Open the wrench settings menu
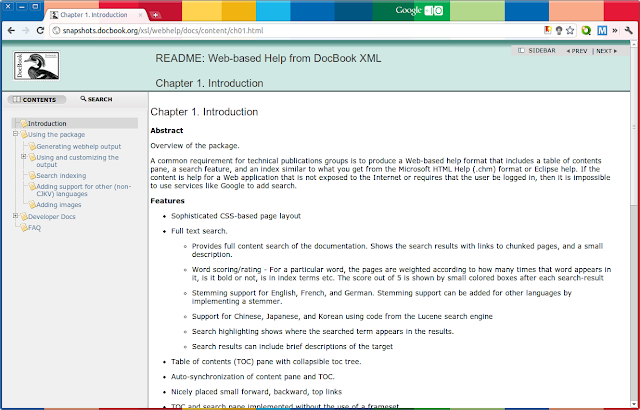Screen dimensions: 640x410 tap(629, 31)
